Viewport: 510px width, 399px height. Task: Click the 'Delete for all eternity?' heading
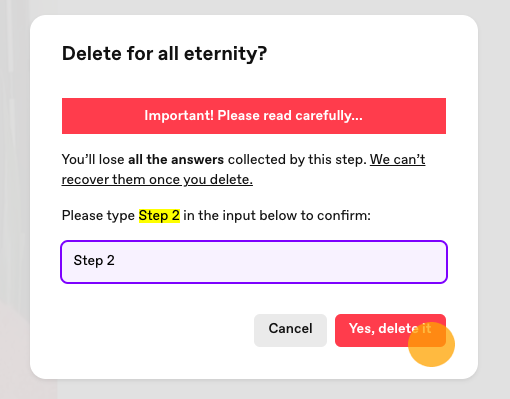click(x=164, y=53)
